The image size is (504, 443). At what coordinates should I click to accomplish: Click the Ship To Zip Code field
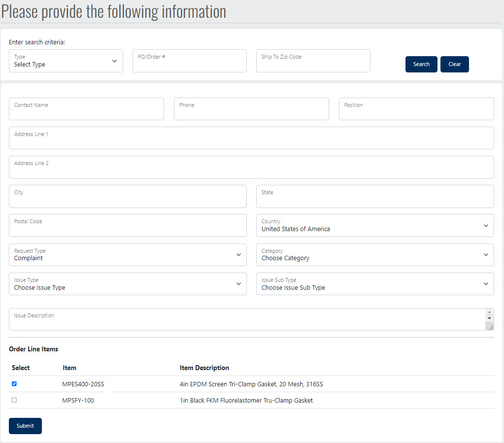[313, 61]
